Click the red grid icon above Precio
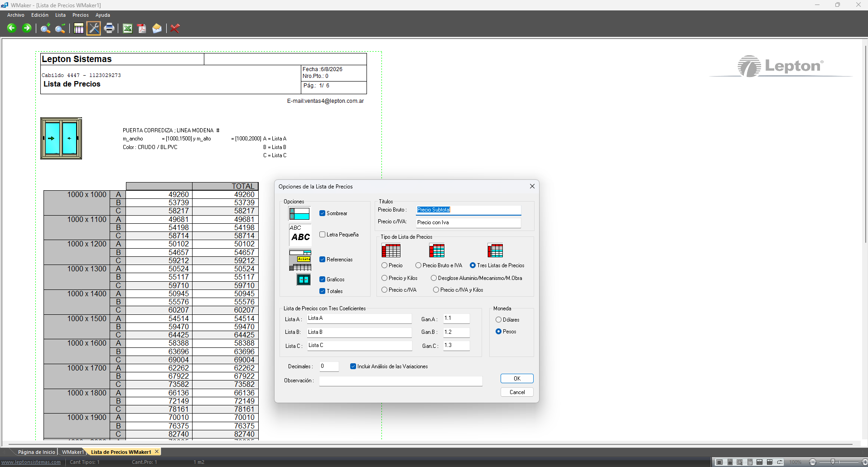This screenshot has width=868, height=467. [391, 250]
